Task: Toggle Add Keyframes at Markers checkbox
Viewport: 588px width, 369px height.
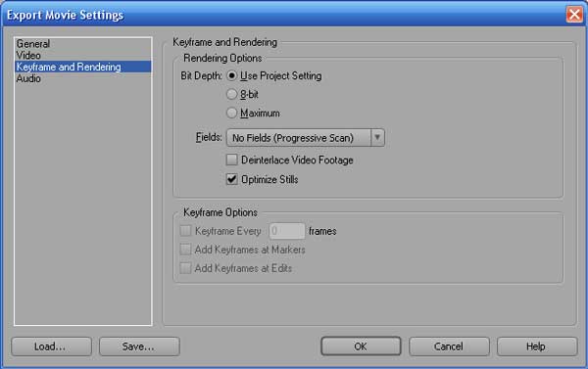Action: [185, 250]
